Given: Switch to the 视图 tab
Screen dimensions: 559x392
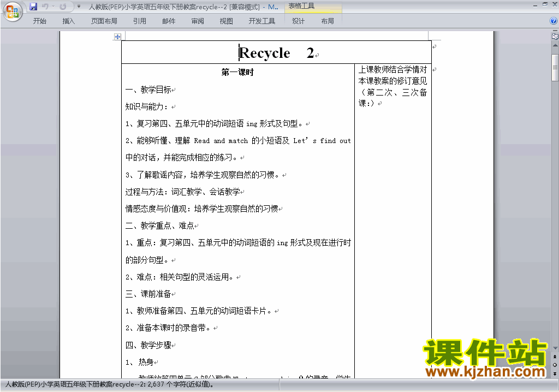Looking at the screenshot, I should click(227, 21).
